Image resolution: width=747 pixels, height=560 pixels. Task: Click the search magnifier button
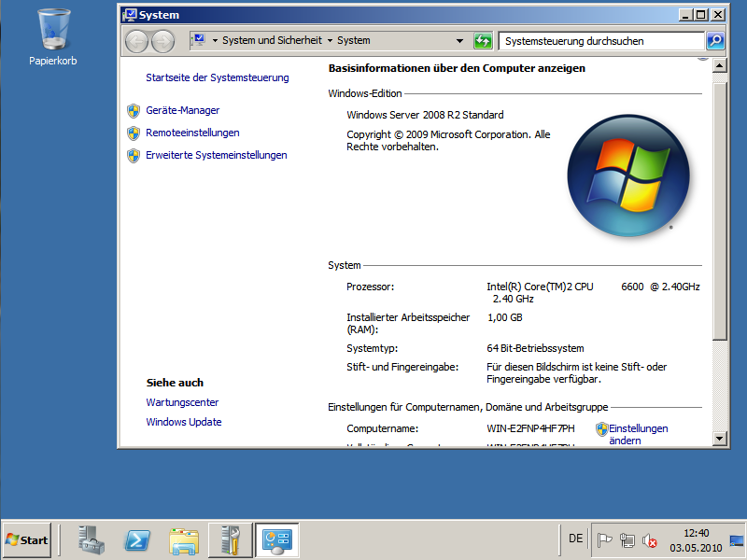(715, 41)
